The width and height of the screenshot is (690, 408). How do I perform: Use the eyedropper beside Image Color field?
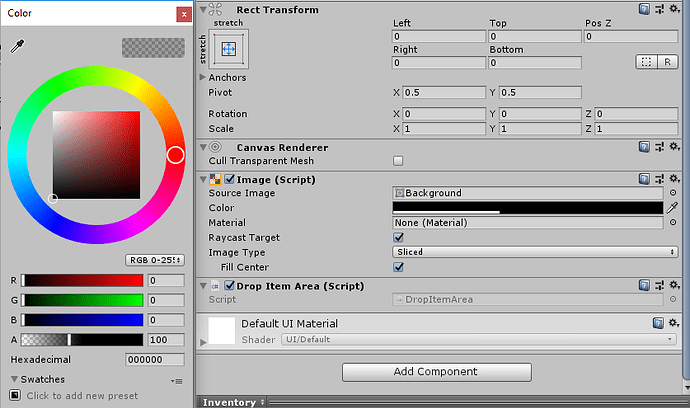672,208
